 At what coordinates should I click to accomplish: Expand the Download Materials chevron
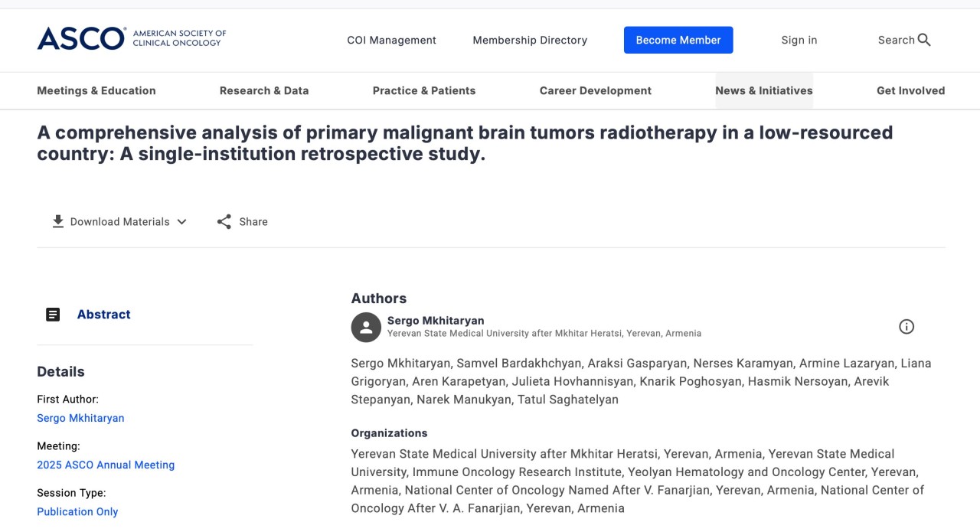181,221
